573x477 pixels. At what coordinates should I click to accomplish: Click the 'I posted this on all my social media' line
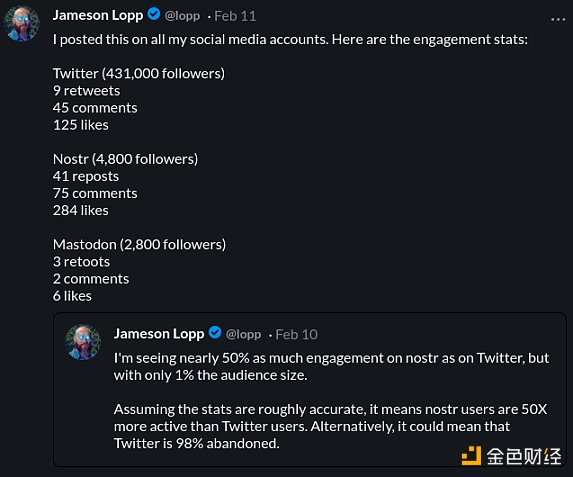(x=290, y=39)
